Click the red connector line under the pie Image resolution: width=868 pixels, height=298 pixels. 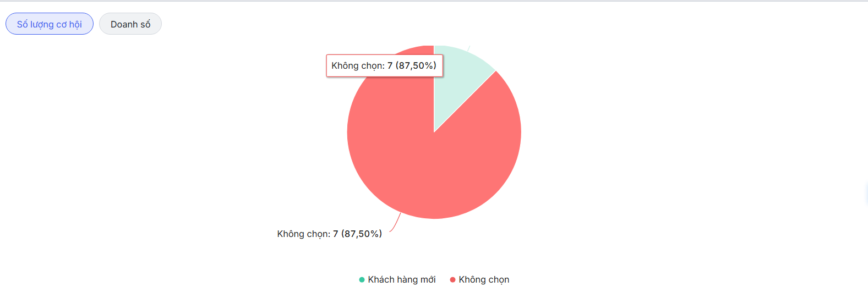click(x=396, y=224)
